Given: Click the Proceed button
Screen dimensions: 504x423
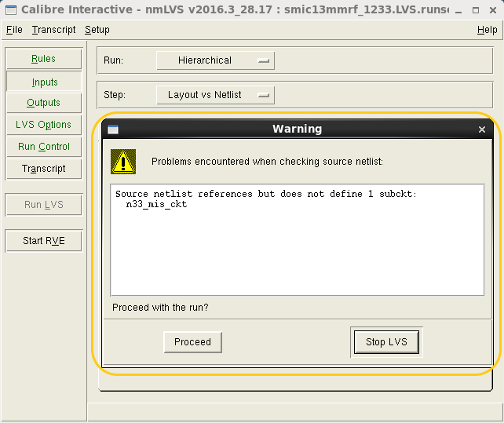Looking at the screenshot, I should click(192, 342).
